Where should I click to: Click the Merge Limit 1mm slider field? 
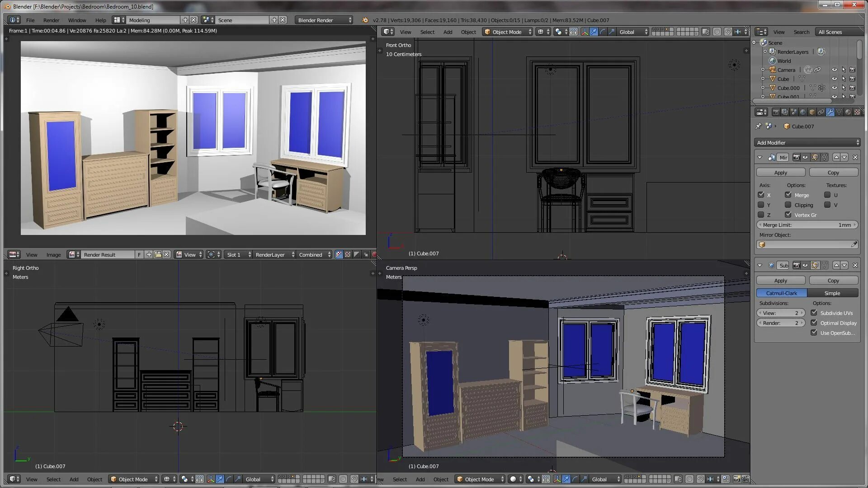[x=807, y=225]
